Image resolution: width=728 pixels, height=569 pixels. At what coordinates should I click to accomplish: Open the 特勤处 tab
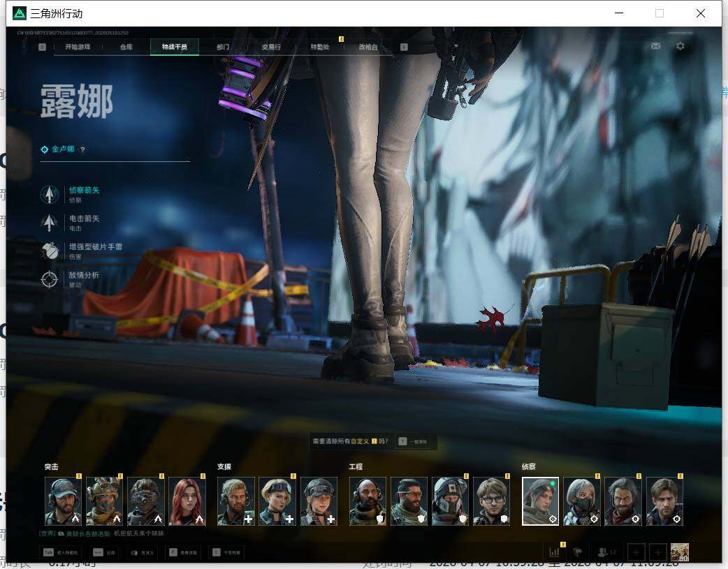[320, 47]
